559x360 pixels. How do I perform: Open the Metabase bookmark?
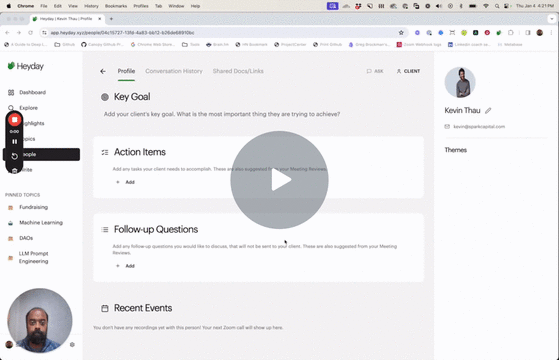510,45
